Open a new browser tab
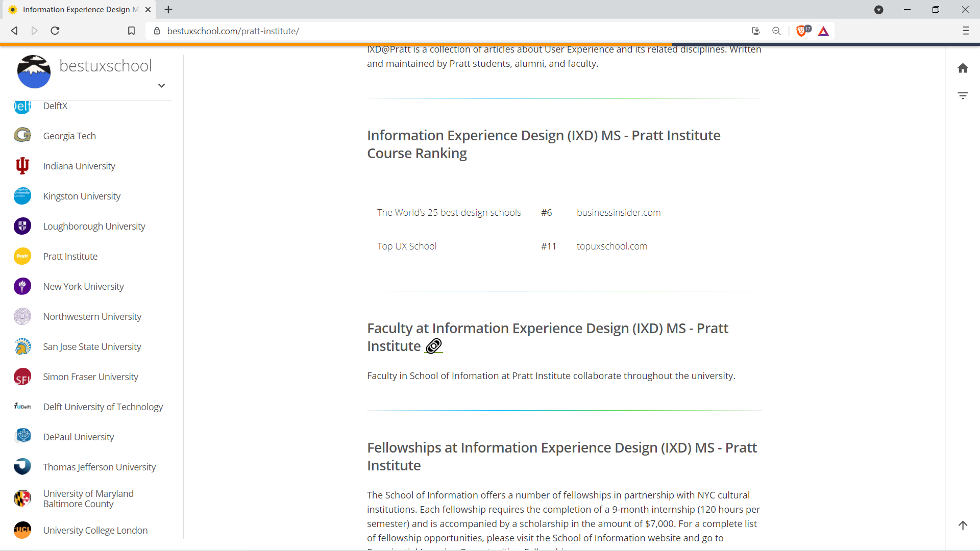This screenshot has width=980, height=551. (x=168, y=10)
